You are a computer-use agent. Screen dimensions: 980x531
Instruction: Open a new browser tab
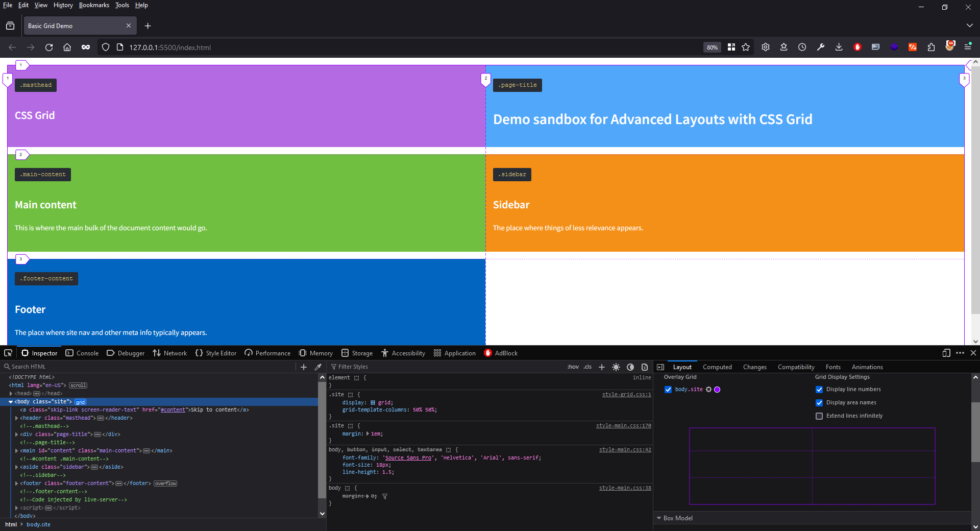[148, 26]
